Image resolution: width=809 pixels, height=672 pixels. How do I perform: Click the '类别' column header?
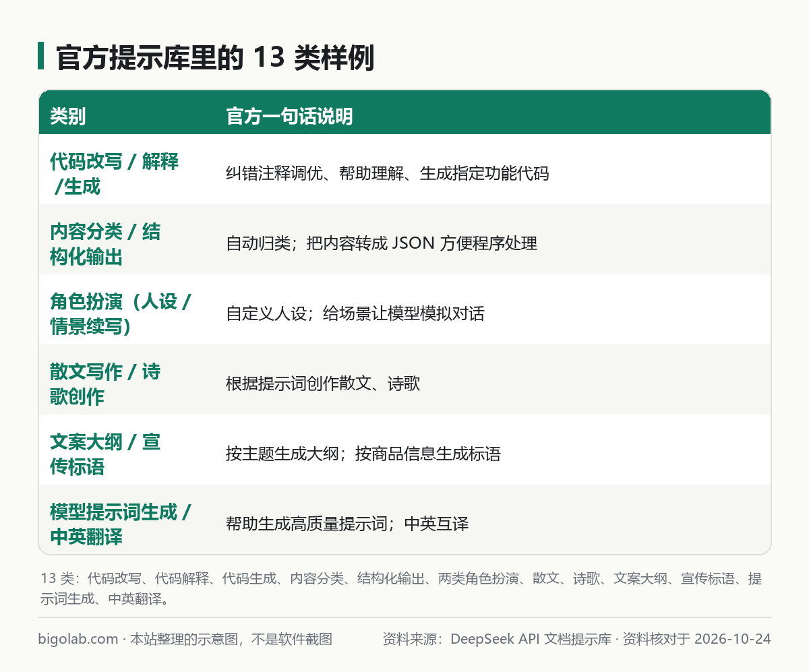(x=68, y=117)
